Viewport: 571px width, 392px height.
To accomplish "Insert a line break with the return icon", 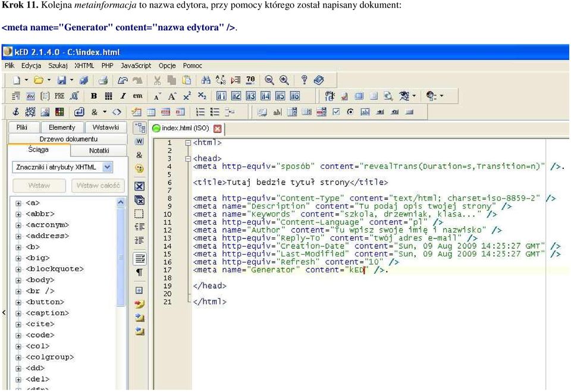I will tap(79, 112).
